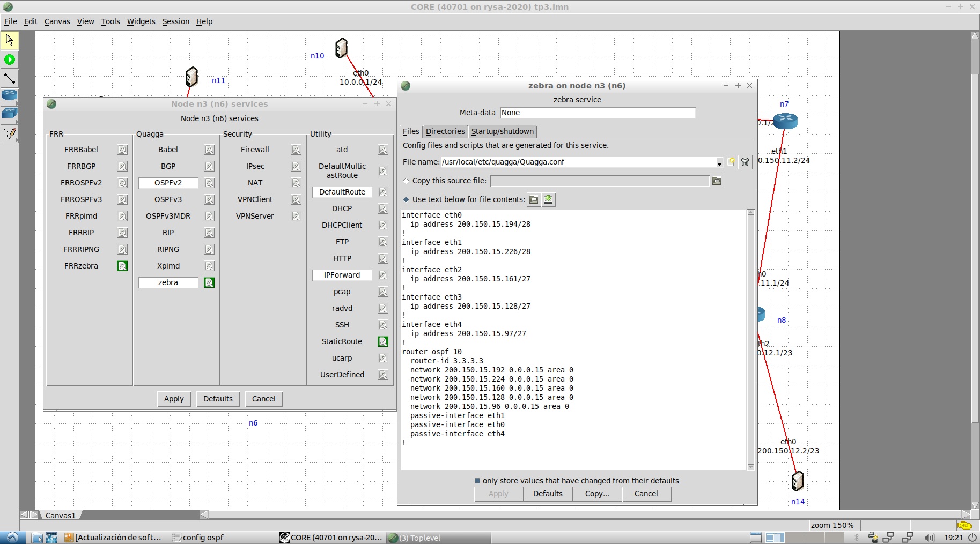The height and width of the screenshot is (544, 980).
Task: Toggle the IPForward utility service
Action: 342,275
